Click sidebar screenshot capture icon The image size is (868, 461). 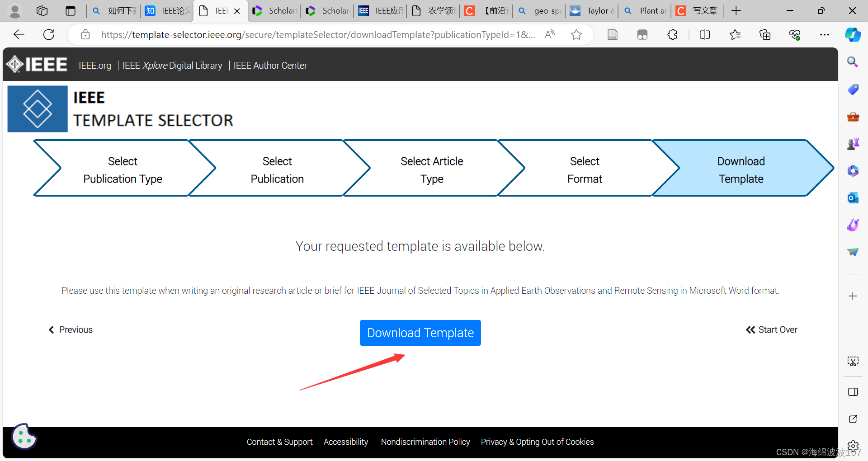pos(853,361)
